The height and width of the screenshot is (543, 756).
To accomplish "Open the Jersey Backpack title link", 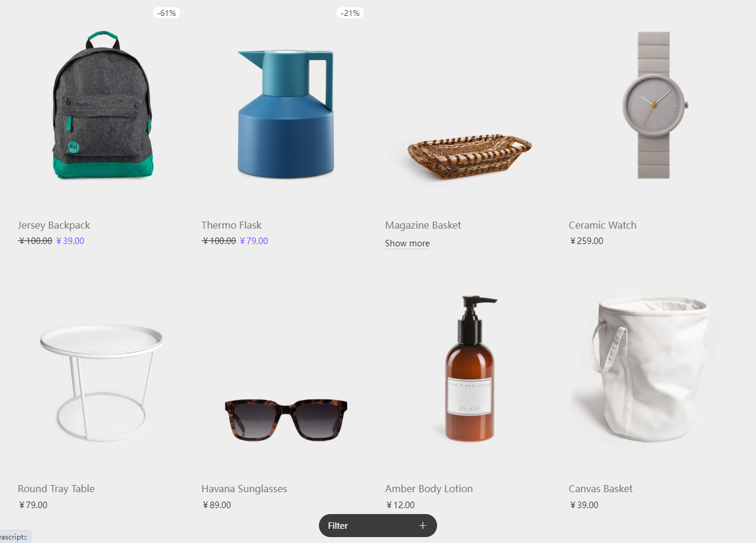I will 54,225.
